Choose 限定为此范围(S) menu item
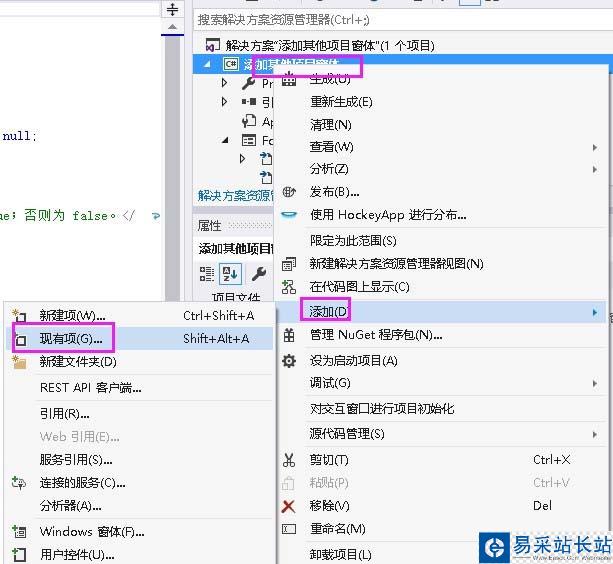Image resolution: width=613 pixels, height=564 pixels. (353, 240)
